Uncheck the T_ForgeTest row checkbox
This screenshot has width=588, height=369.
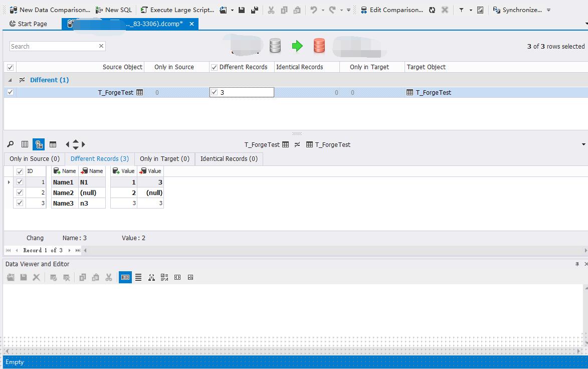[11, 92]
